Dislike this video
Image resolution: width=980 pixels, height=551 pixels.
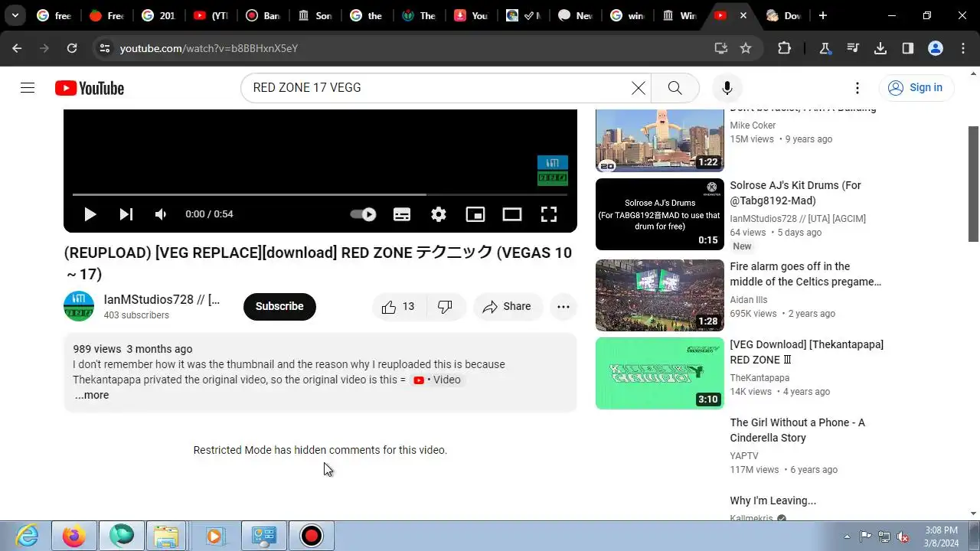tap(446, 307)
